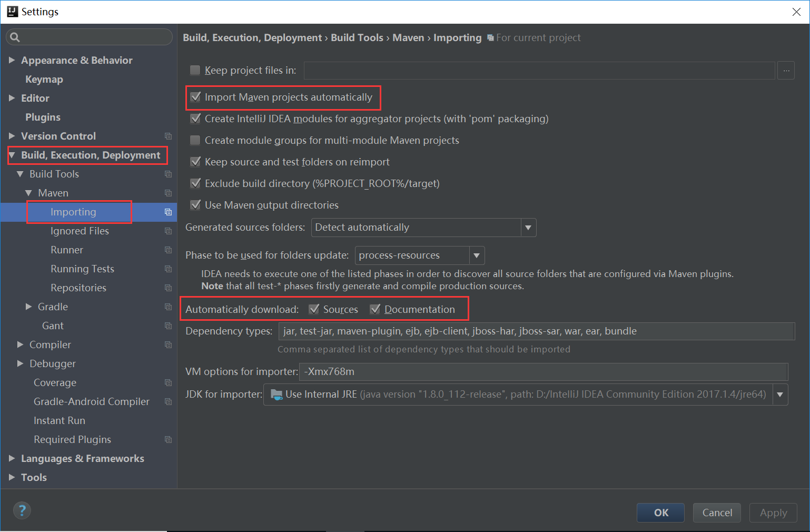Click the Apply button
The height and width of the screenshot is (532, 810).
click(773, 513)
